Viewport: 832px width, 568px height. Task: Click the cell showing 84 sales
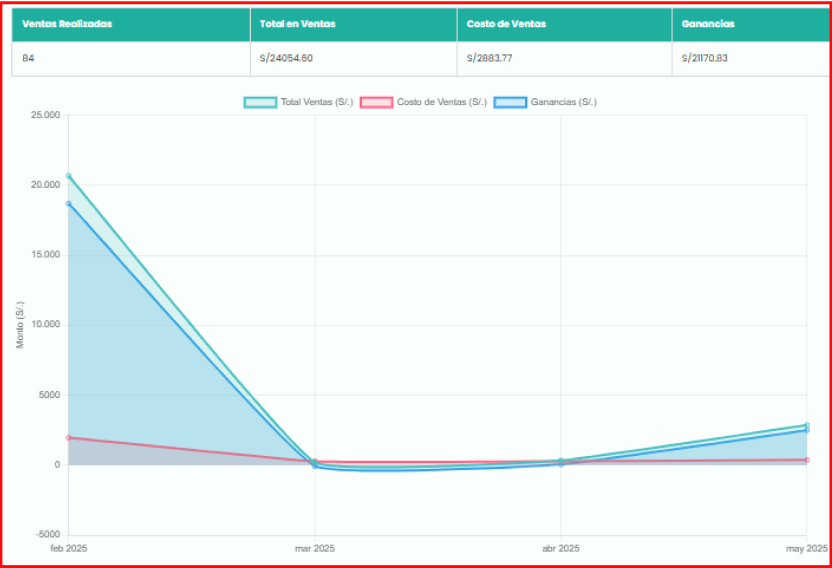click(x=28, y=58)
